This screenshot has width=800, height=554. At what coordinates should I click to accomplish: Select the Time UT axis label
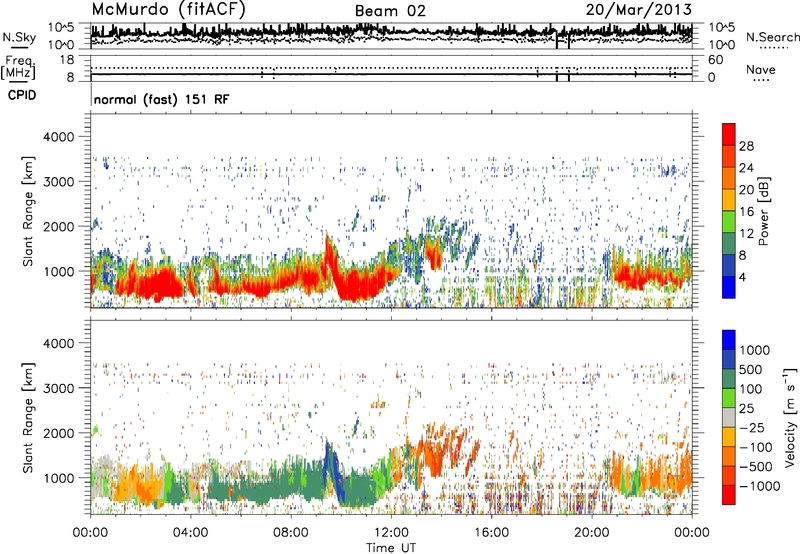[x=391, y=548]
